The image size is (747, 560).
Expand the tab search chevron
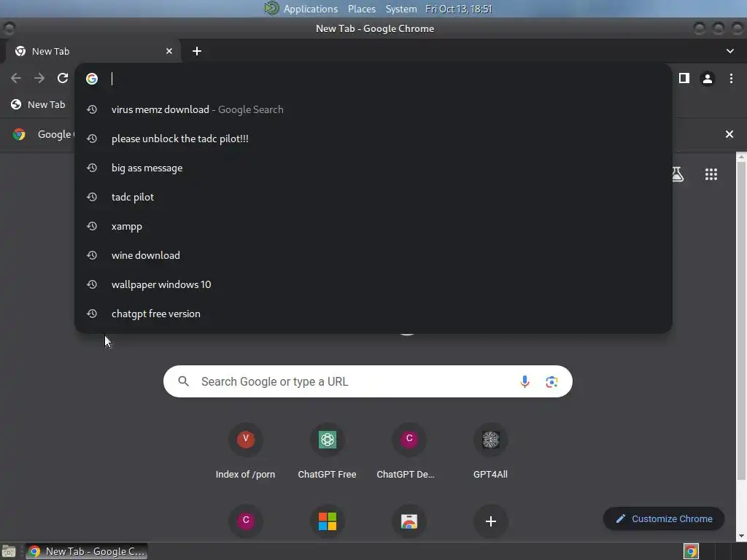click(729, 51)
